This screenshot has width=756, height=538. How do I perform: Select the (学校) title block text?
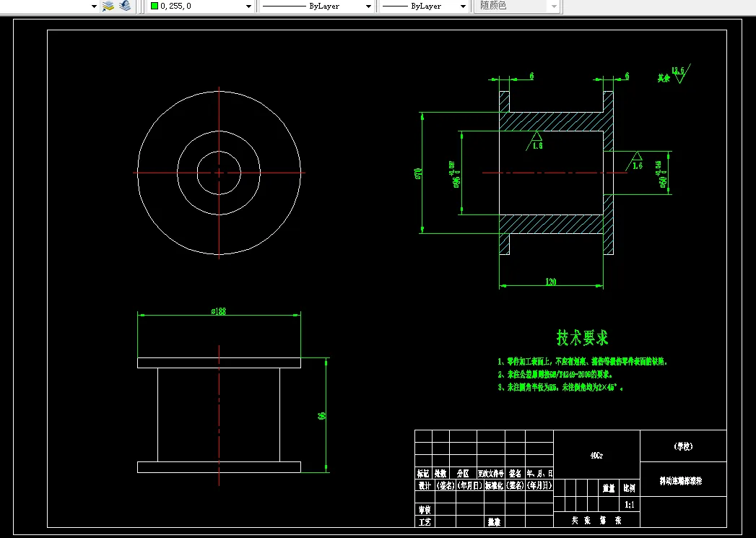point(683,446)
